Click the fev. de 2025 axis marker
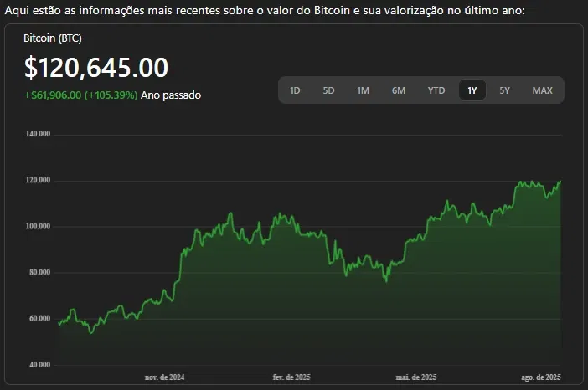588x390 pixels. 291,378
